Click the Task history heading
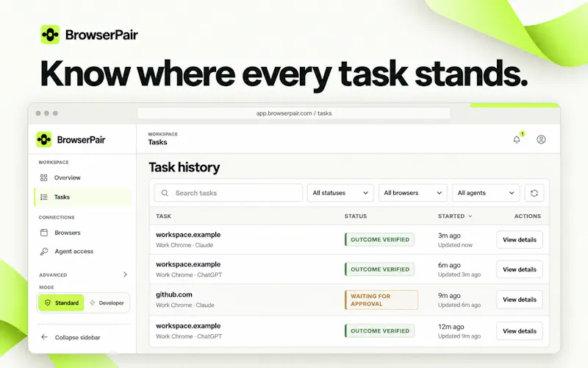Viewport: 588px width, 368px height. 184,168
